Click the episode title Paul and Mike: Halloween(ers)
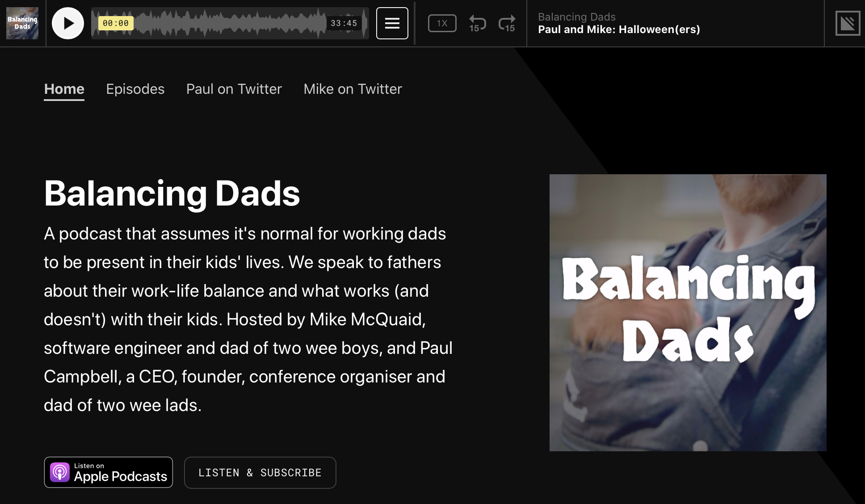865x504 pixels. point(619,29)
